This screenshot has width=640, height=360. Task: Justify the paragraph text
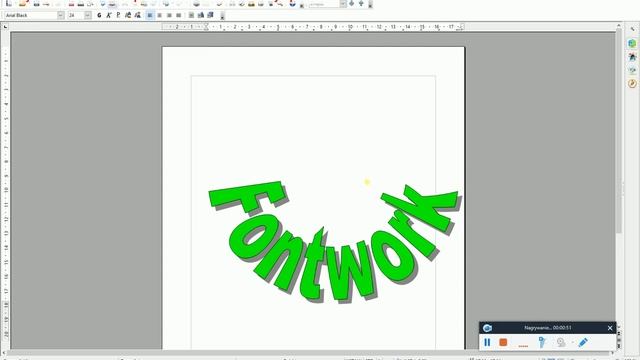click(x=179, y=15)
